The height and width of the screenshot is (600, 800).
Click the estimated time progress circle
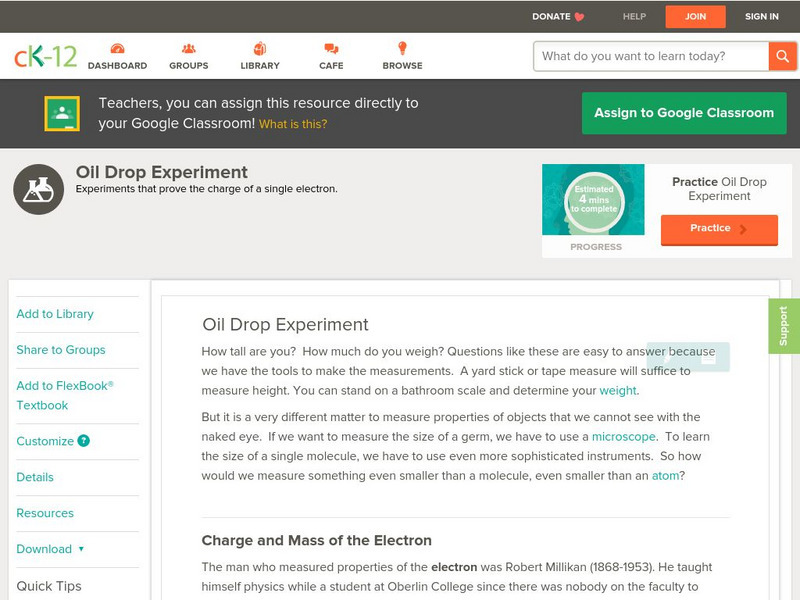(595, 200)
